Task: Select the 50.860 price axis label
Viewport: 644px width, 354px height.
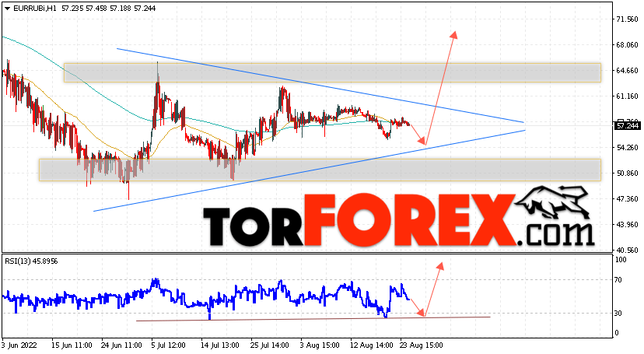Action: click(x=627, y=173)
